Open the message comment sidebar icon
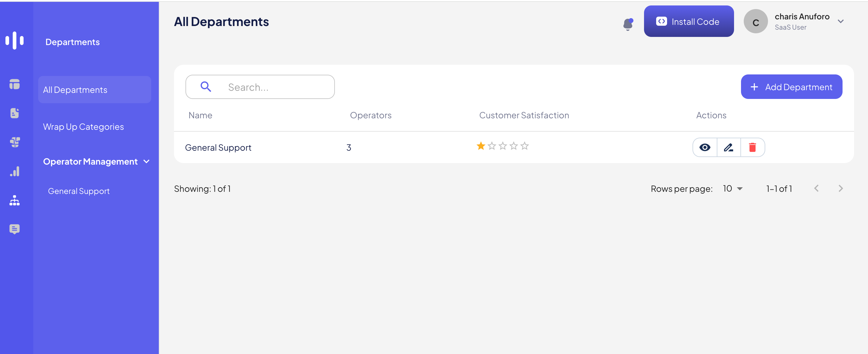The width and height of the screenshot is (868, 354). (x=15, y=229)
